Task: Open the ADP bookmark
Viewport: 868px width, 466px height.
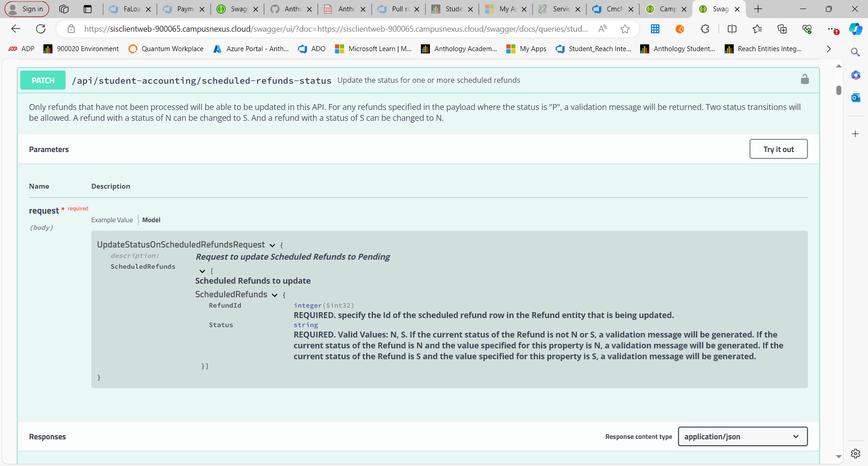Action: pyautogui.click(x=22, y=49)
